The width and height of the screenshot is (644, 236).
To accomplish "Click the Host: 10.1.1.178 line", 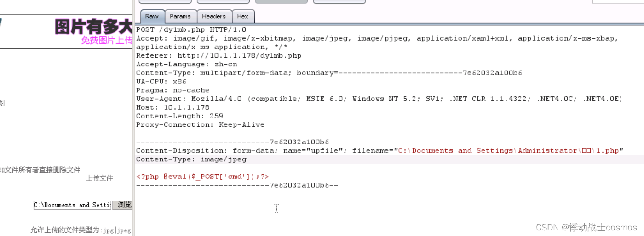I will click(172, 107).
